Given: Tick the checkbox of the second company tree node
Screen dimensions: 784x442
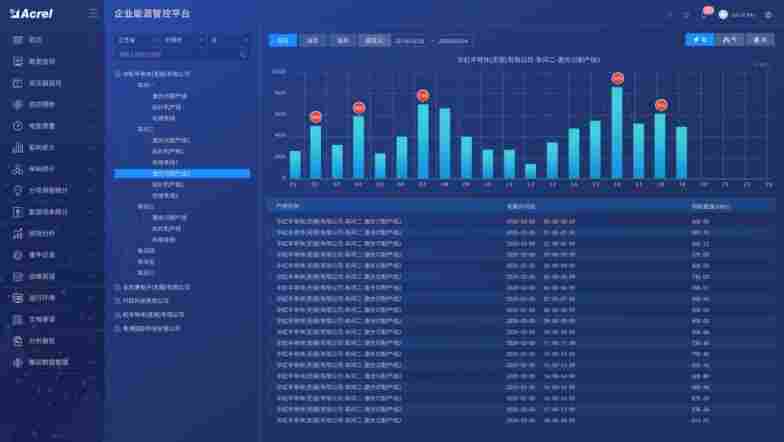Looking at the screenshot, I should [118, 287].
